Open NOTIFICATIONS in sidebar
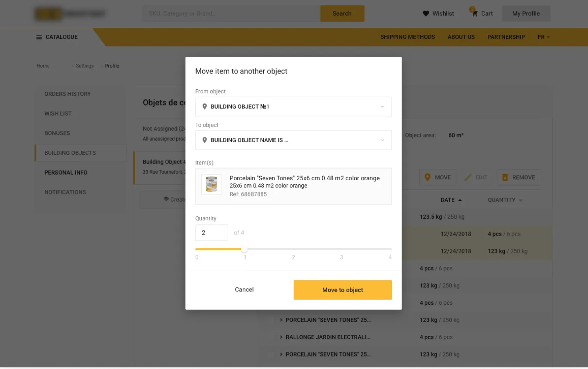 [65, 192]
